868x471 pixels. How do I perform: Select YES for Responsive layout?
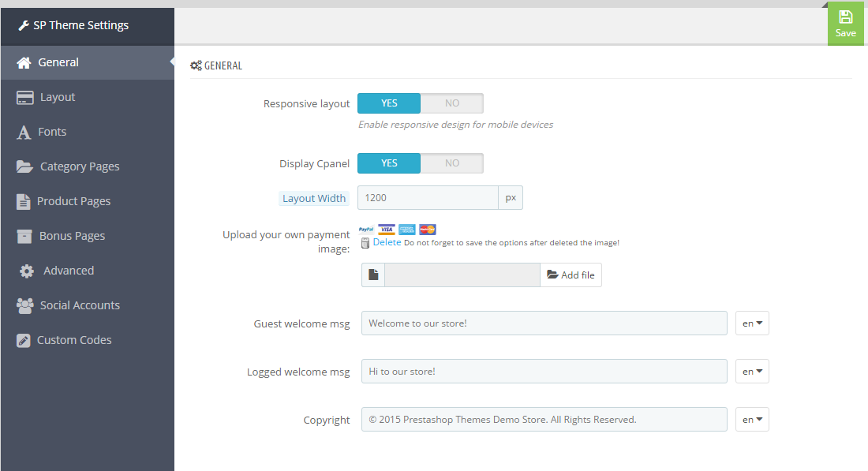click(x=389, y=103)
